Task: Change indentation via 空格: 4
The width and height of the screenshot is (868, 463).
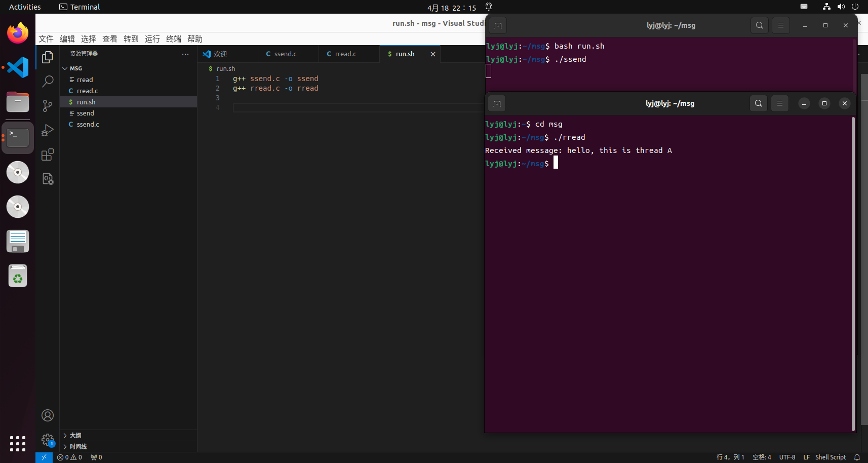Action: (x=762, y=457)
